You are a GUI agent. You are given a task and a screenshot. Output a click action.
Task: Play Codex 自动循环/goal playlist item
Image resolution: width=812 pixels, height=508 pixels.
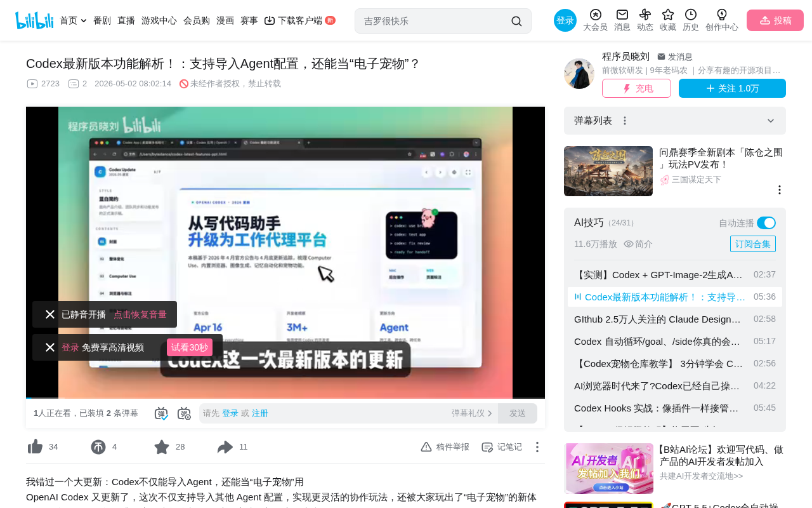[675, 342]
